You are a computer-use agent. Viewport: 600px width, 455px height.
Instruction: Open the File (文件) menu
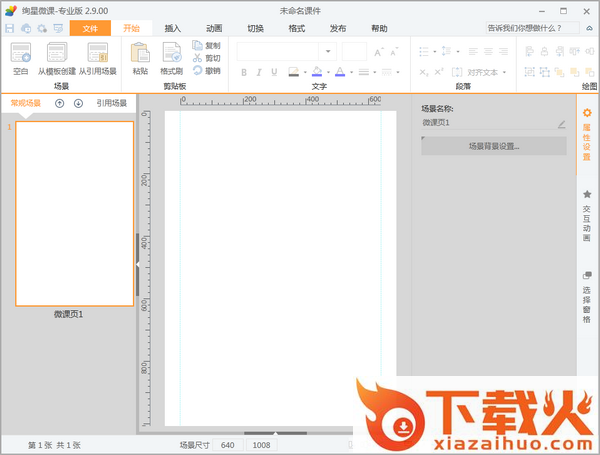(x=90, y=28)
